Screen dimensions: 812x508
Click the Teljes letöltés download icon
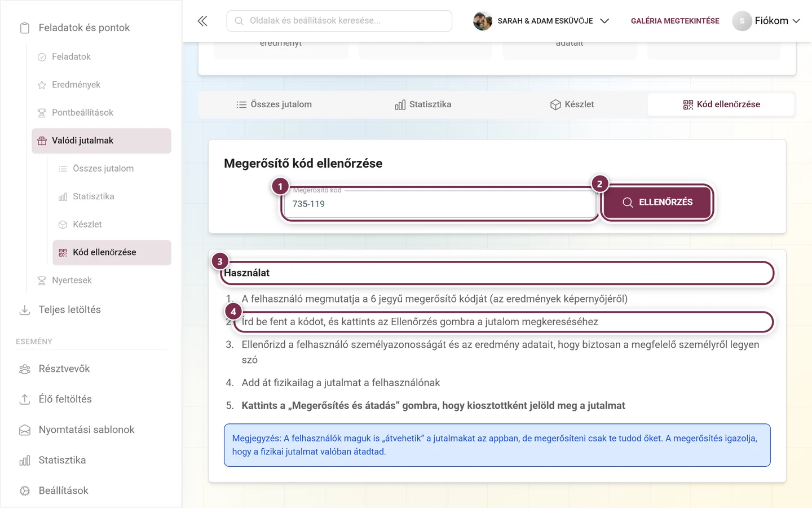25,310
